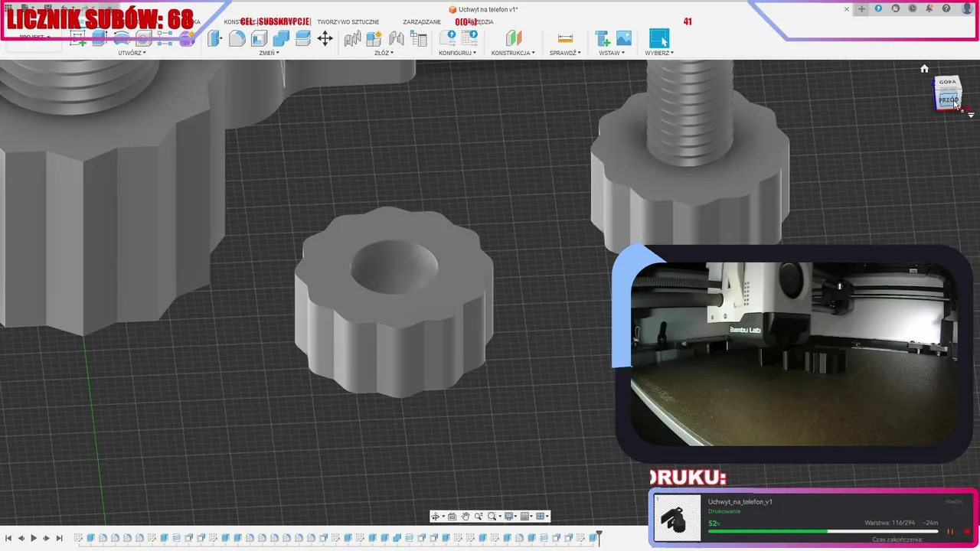This screenshot has width=980, height=551.
Task: Click the printer webcam feed
Action: [x=794, y=354]
